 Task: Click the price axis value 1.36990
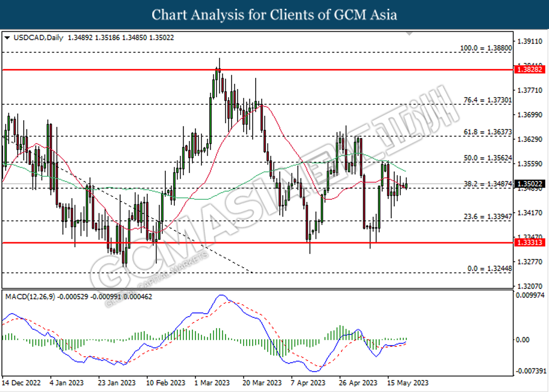[x=530, y=115]
